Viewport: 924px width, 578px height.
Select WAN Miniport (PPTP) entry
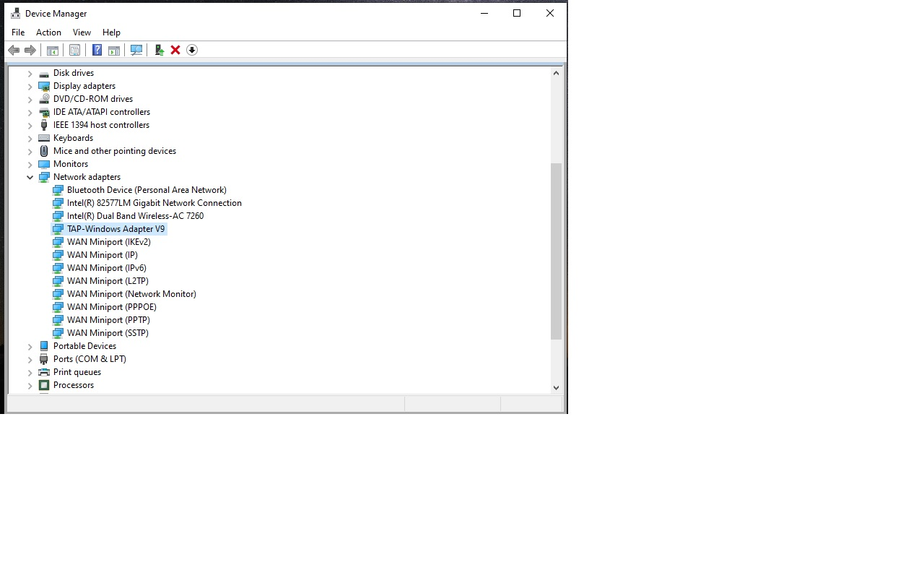108,320
